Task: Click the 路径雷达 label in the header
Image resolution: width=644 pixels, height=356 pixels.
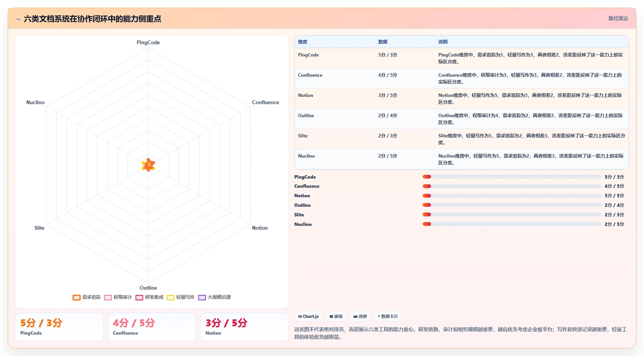Action: (618, 18)
